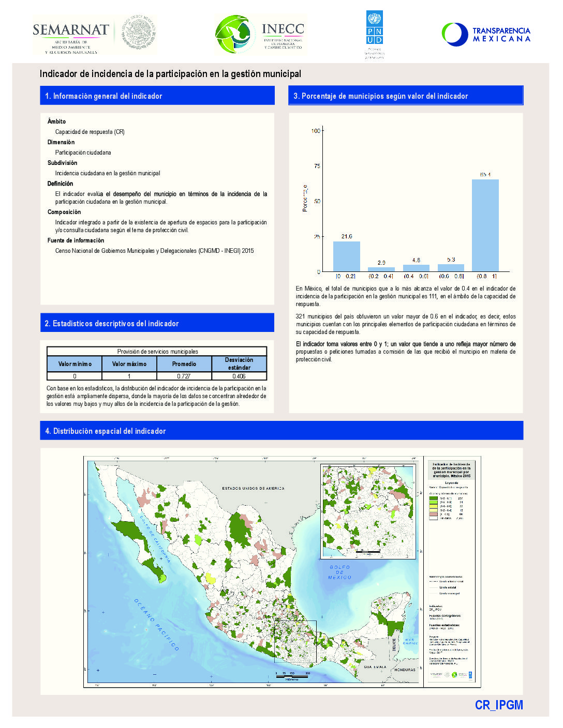The width and height of the screenshot is (563, 728).
Task: Click the dark green legend swatch
Action: click(x=433, y=498)
